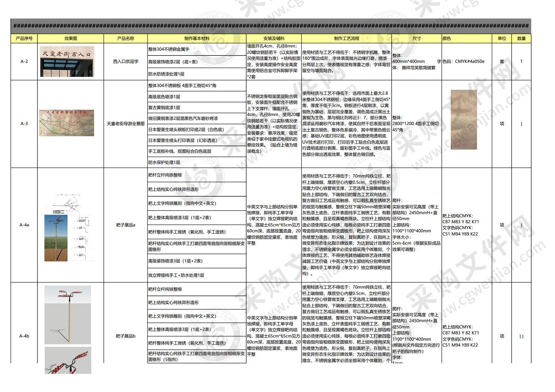Open the 天童老街导游全景图 map thumbnail
Viewport: 555px width, 392px height.
coord(66,123)
